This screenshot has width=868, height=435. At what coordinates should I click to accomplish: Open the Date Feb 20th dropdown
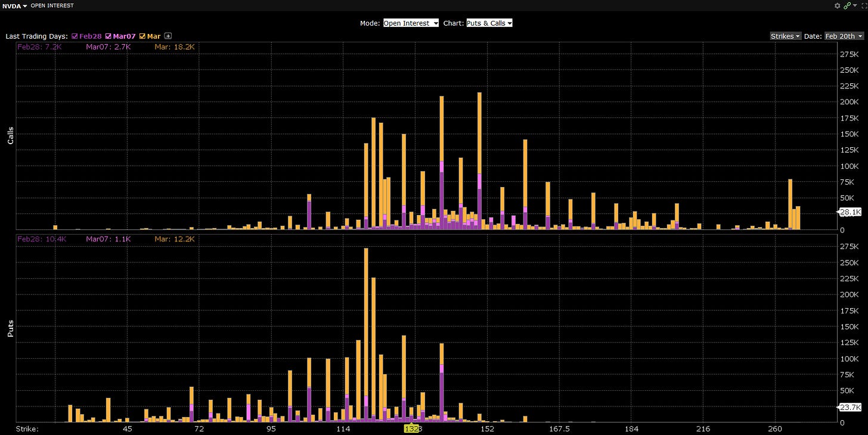point(844,36)
